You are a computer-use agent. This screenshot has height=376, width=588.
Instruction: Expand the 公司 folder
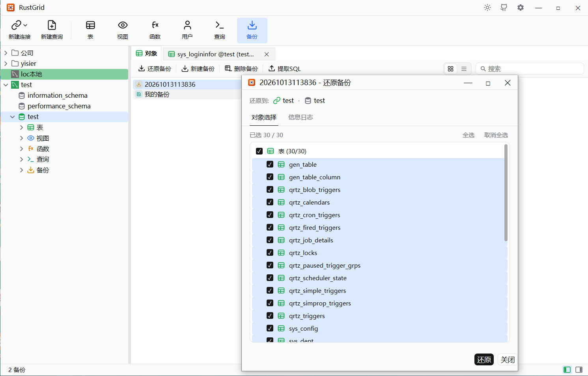click(x=6, y=53)
